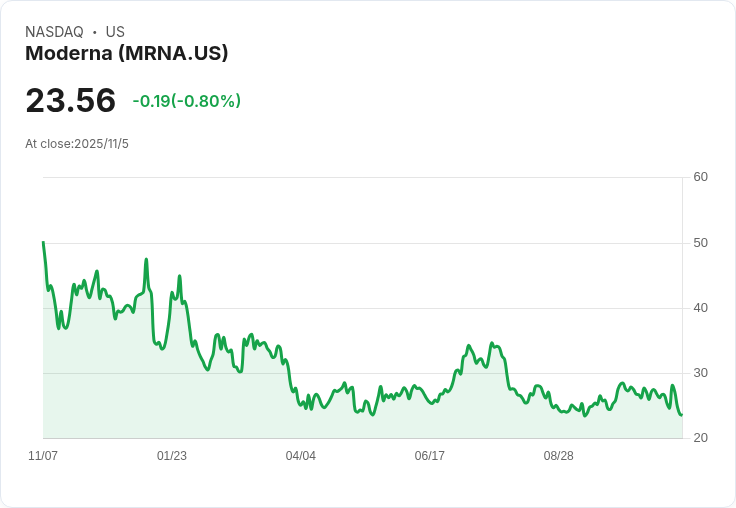Click the current price 23.56
Image resolution: width=736 pixels, height=508 pixels.
pyautogui.click(x=70, y=100)
